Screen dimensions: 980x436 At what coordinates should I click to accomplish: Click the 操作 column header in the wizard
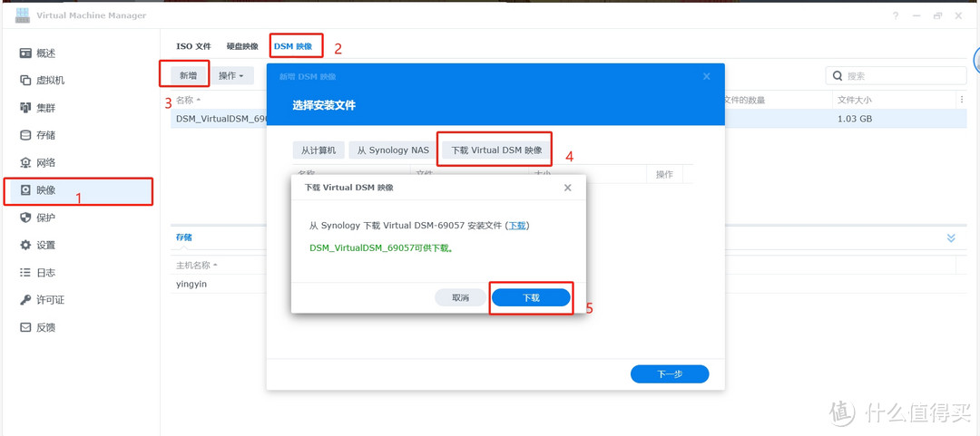(664, 174)
